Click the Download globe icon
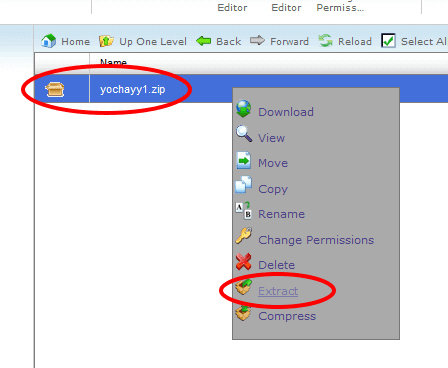This screenshot has height=368, width=448. [x=244, y=109]
